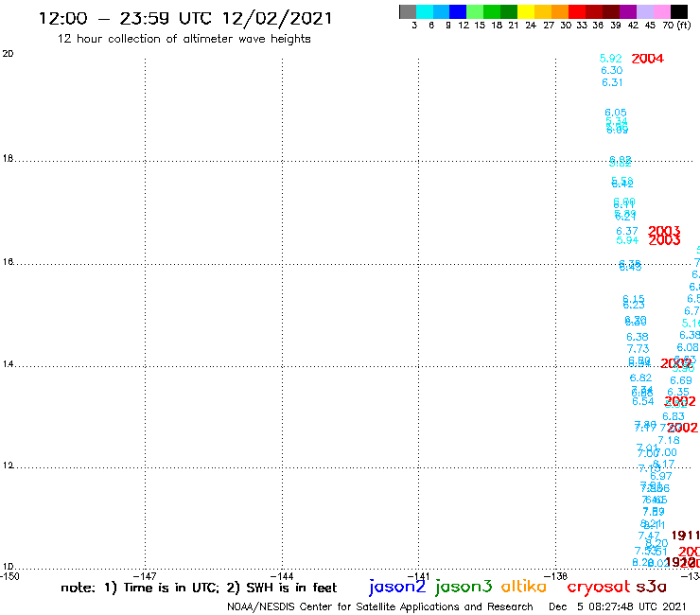Click timestamp 'Dec 5 08:27:48 UTC 2021'

(618, 606)
